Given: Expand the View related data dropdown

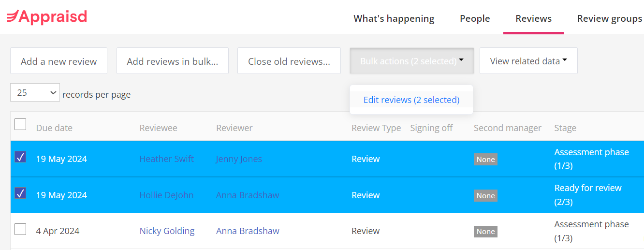Looking at the screenshot, I should [528, 61].
